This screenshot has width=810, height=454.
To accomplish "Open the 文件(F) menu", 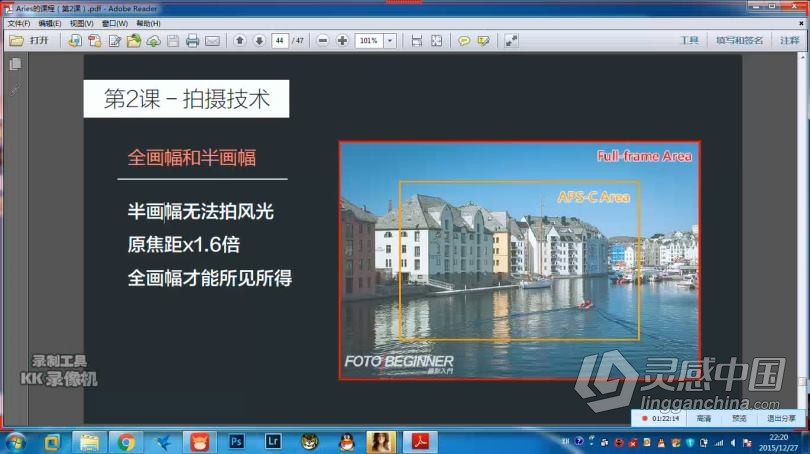I will (19, 23).
